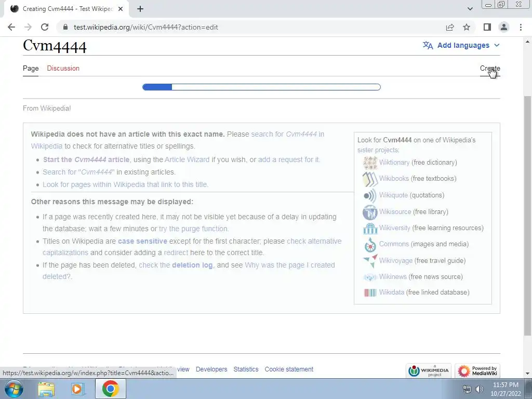Click the Powered by MediaWiki badge
Viewport: 532px width, 399px height.
coord(477,370)
